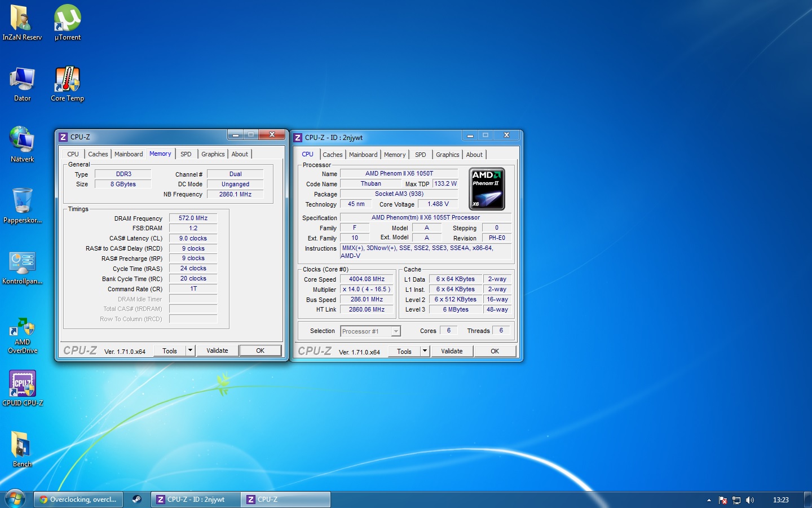
Task: Open the Papperskorgen recycle bin
Action: point(22,205)
